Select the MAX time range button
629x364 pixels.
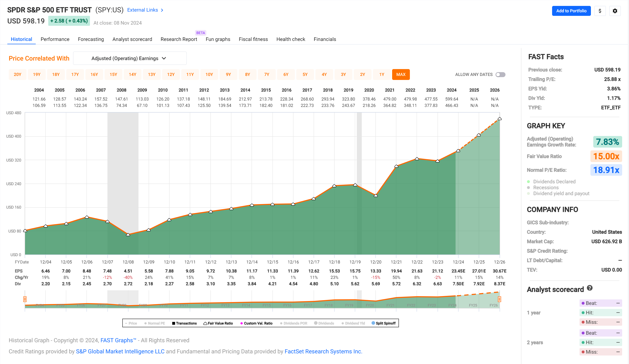click(x=401, y=75)
